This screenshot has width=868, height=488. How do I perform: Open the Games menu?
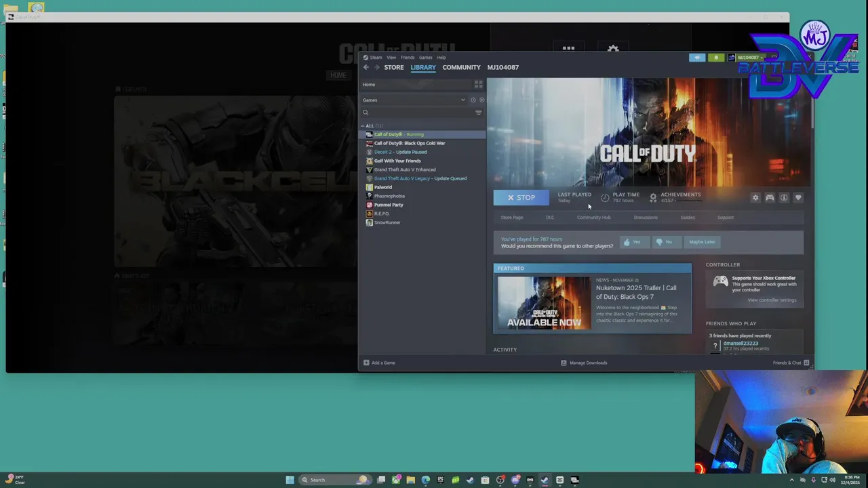tap(425, 58)
